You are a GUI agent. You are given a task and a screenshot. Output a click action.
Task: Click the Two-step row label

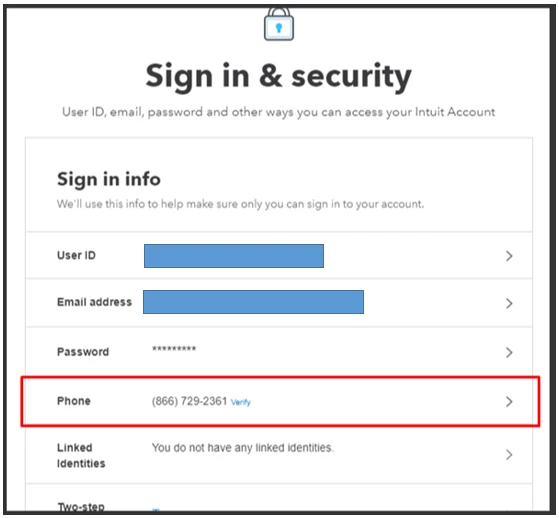pos(81,506)
